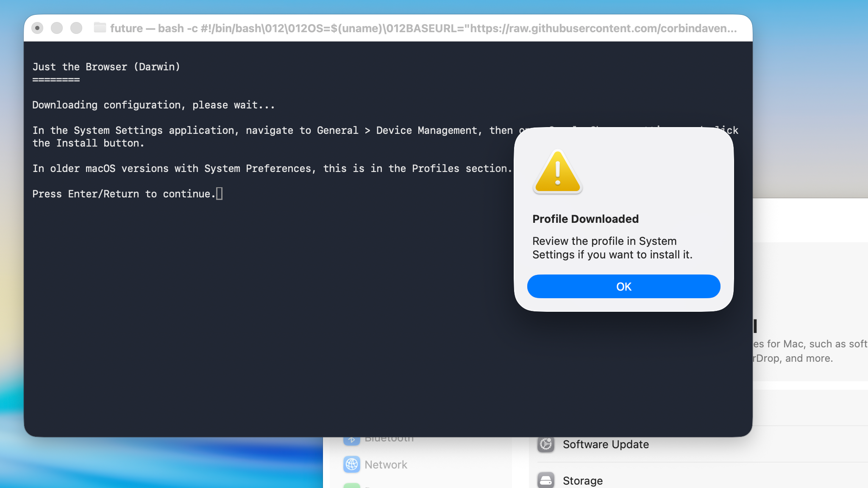Click the green sidebar icon below Network
The width and height of the screenshot is (868, 488).
tap(352, 485)
